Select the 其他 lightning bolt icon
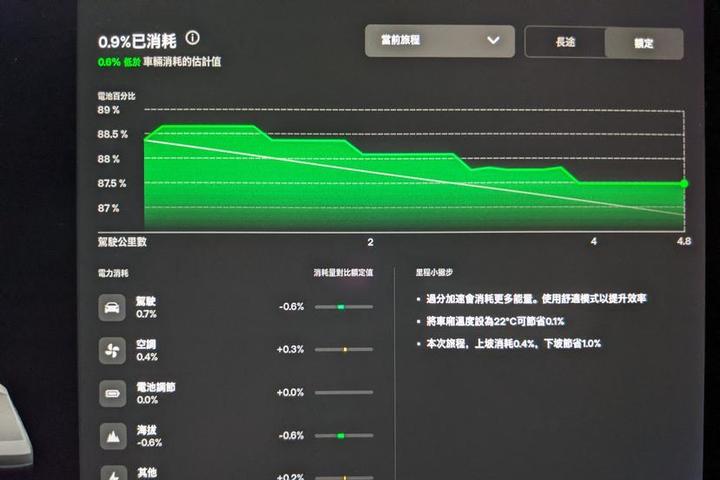Image resolution: width=720 pixels, height=480 pixels. coord(112,473)
